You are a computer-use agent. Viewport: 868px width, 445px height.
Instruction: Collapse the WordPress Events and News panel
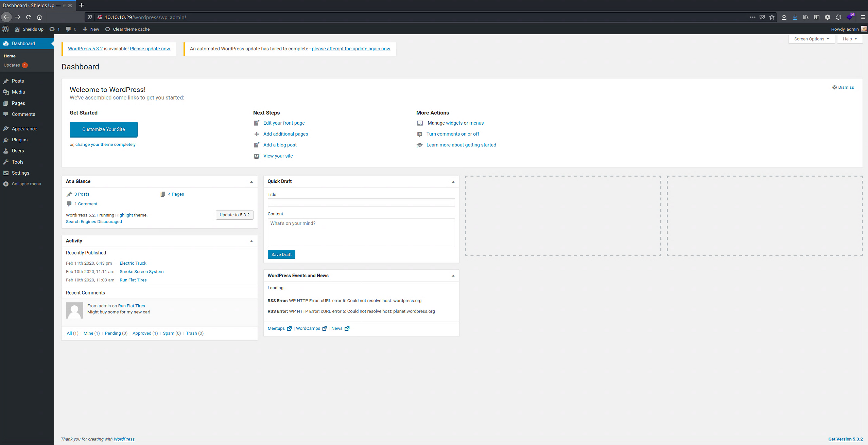pos(453,275)
